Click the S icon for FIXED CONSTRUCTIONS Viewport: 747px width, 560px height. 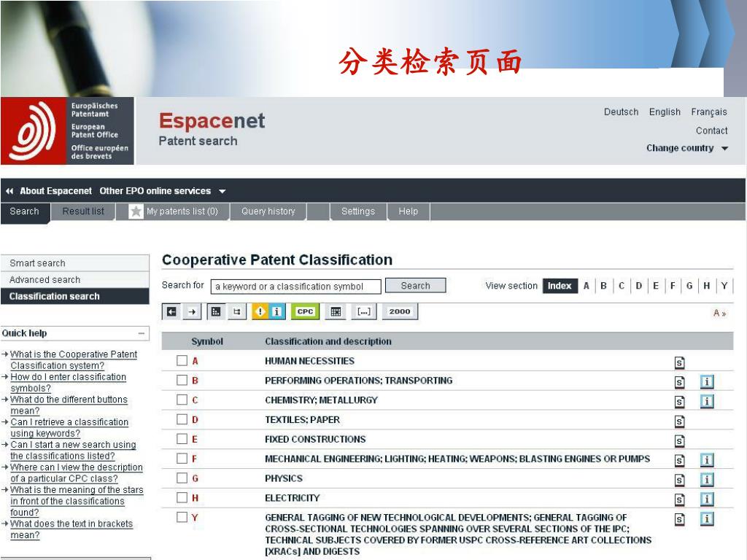point(680,441)
